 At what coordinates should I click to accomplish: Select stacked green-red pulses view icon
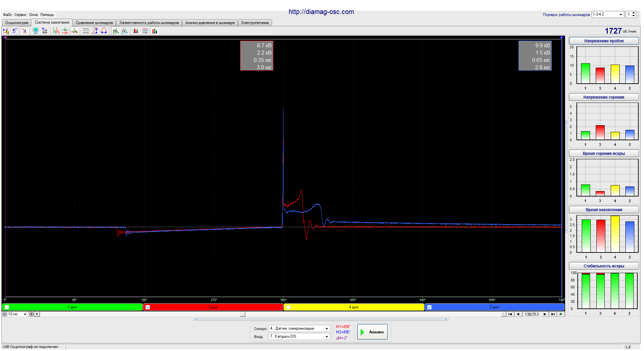65,31
